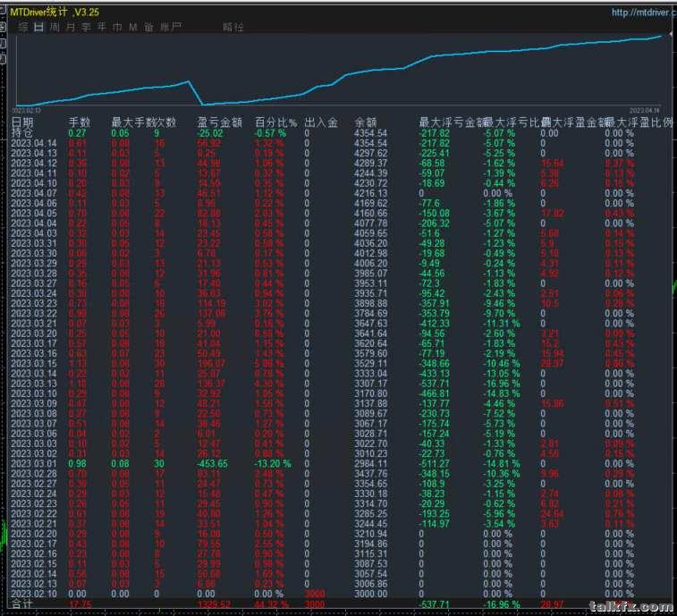Select the 年 yearly tab
677x616 pixels.
click(101, 27)
